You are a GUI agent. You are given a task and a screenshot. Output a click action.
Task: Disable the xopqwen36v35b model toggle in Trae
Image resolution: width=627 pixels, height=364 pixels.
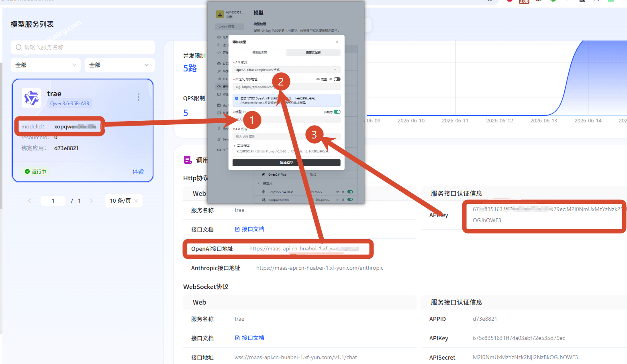pyautogui.click(x=350, y=199)
